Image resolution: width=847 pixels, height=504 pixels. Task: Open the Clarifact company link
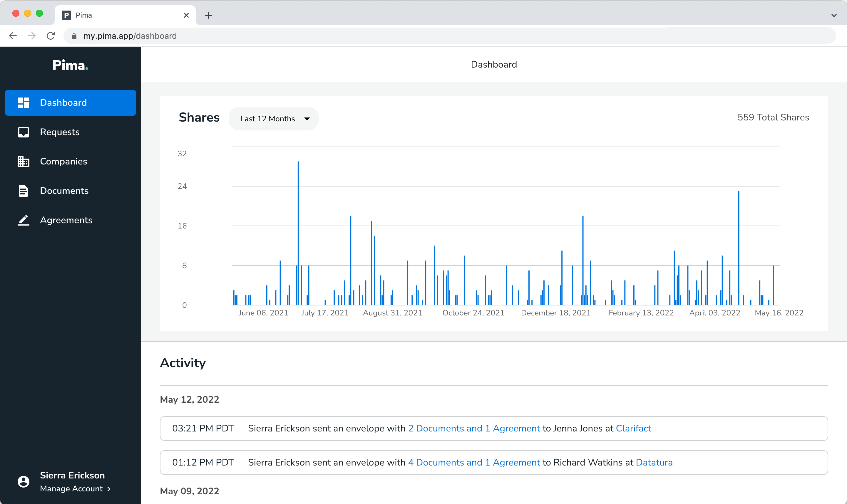pos(633,428)
